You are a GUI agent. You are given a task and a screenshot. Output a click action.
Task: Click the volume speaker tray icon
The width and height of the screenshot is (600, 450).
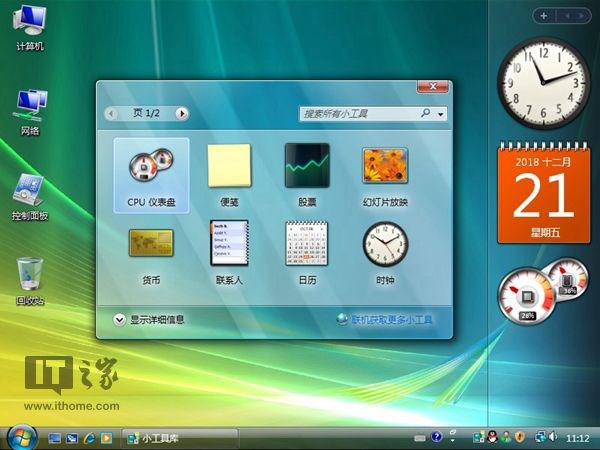point(553,437)
